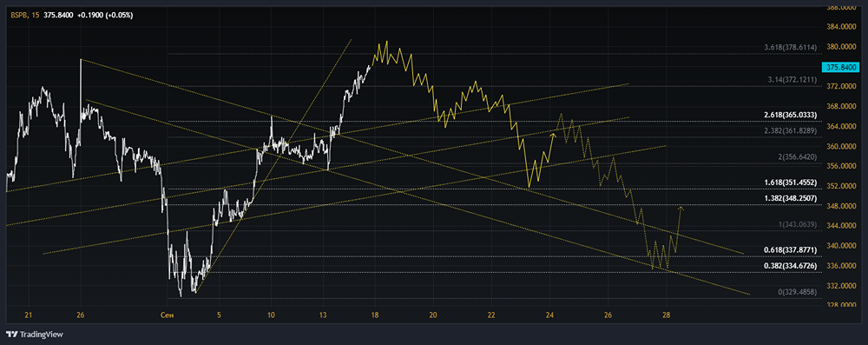The height and width of the screenshot is (345, 868).
Task: Click the 22 date label on time axis
Action: click(491, 315)
